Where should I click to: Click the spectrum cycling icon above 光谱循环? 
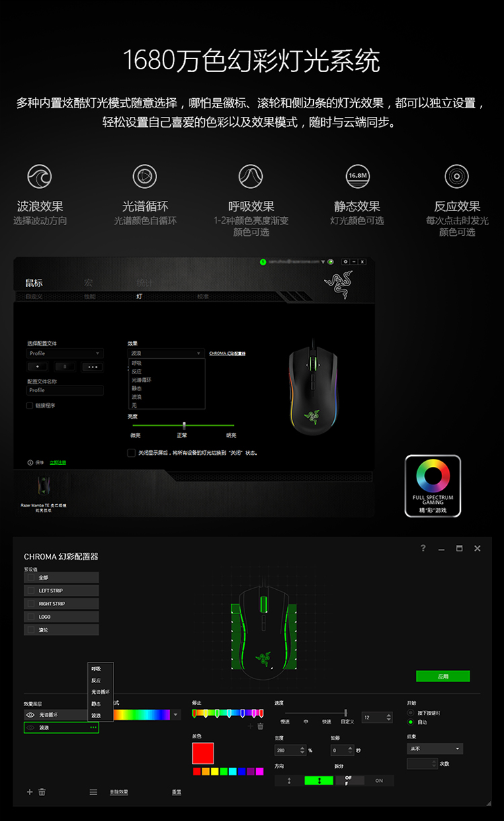144,177
